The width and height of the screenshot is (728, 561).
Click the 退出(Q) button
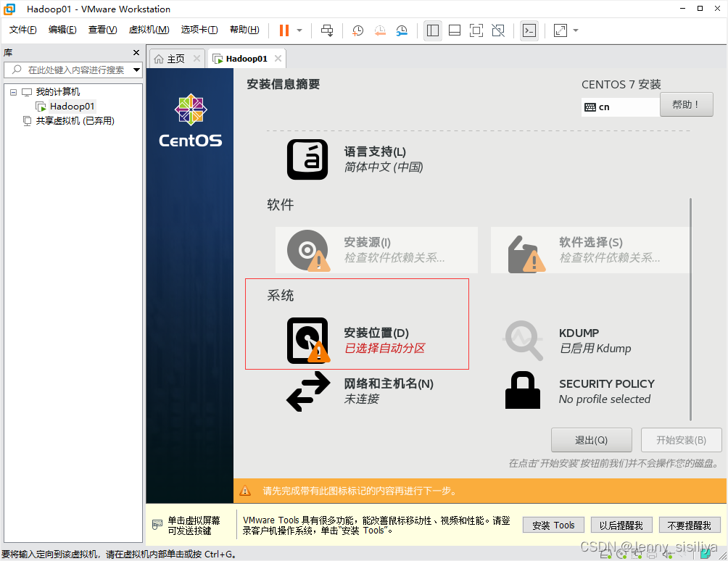pos(592,441)
